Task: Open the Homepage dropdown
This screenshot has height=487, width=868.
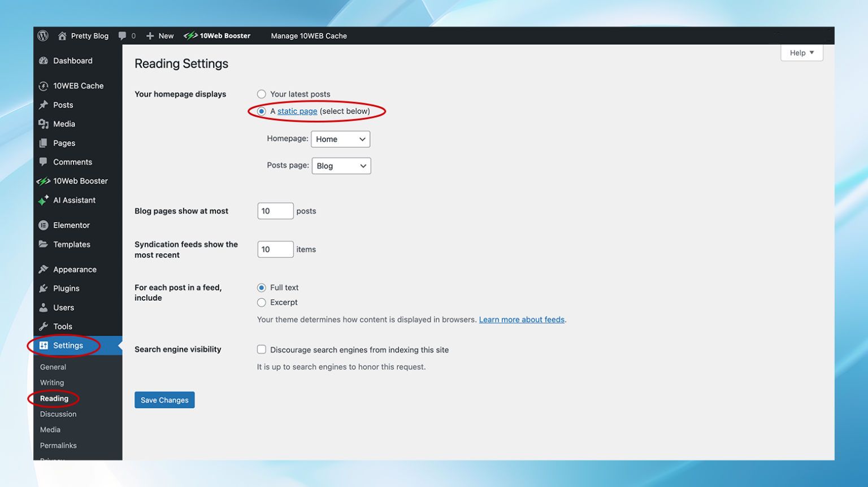Action: click(x=340, y=138)
